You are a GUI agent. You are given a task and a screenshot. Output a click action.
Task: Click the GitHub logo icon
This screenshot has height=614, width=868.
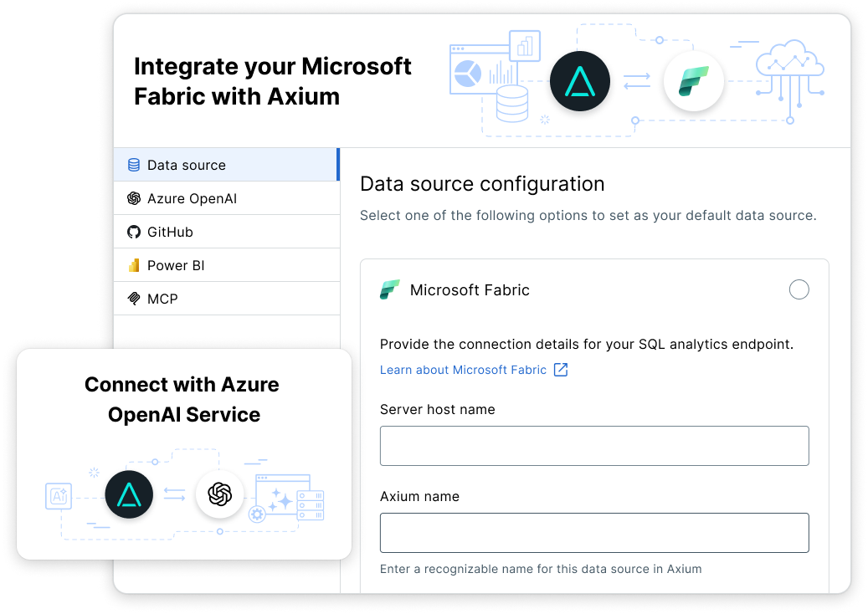[134, 232]
